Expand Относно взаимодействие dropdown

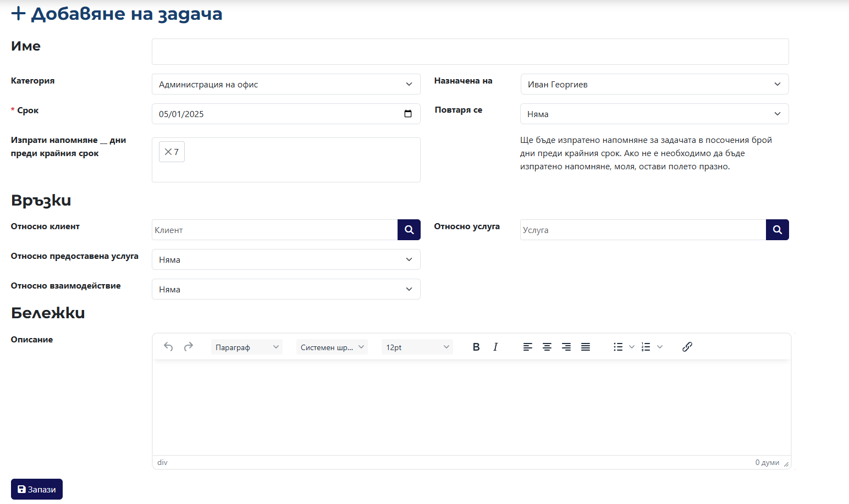click(x=286, y=289)
